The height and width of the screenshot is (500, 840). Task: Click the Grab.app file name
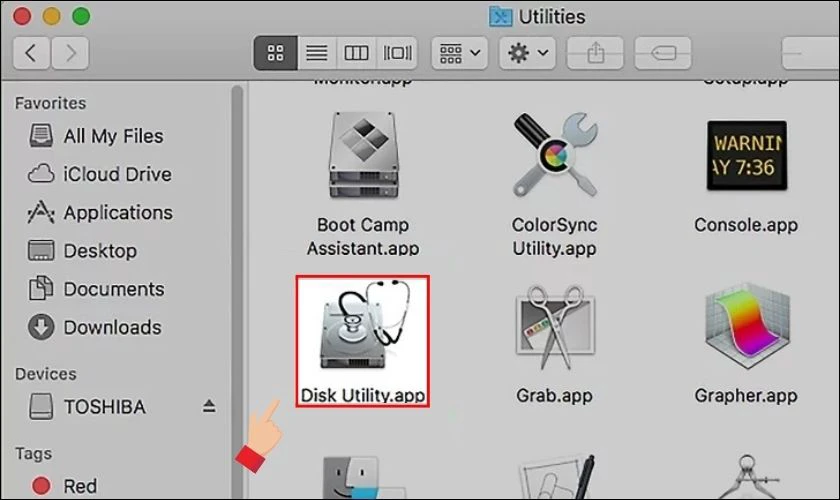(x=554, y=395)
